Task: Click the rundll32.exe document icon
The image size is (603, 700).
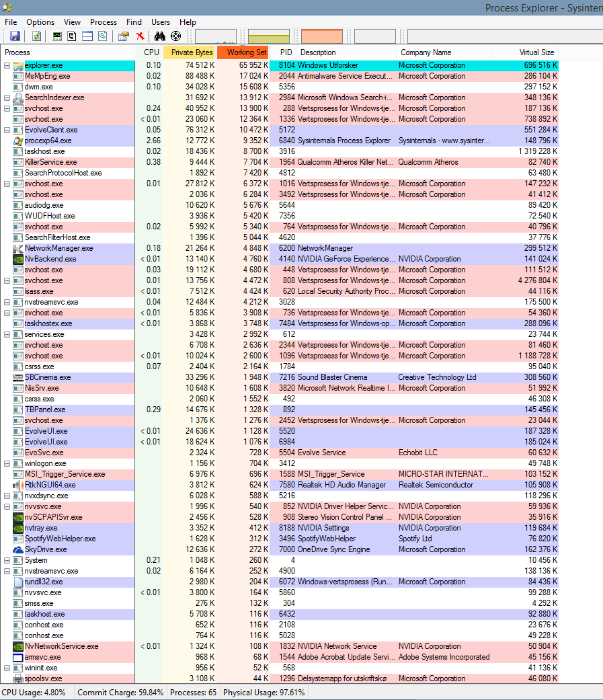Action: 18,582
